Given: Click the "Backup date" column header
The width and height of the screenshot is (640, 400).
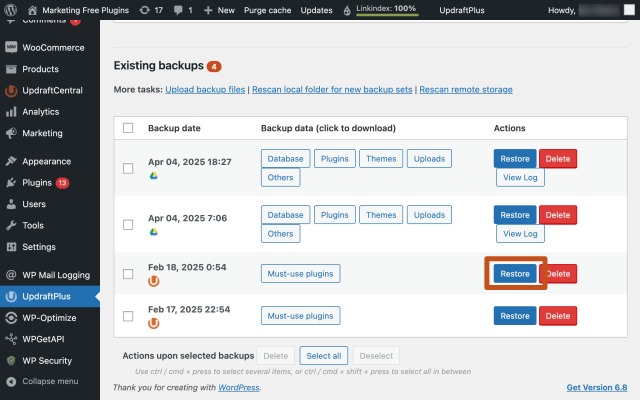Looking at the screenshot, I should pos(174,128).
